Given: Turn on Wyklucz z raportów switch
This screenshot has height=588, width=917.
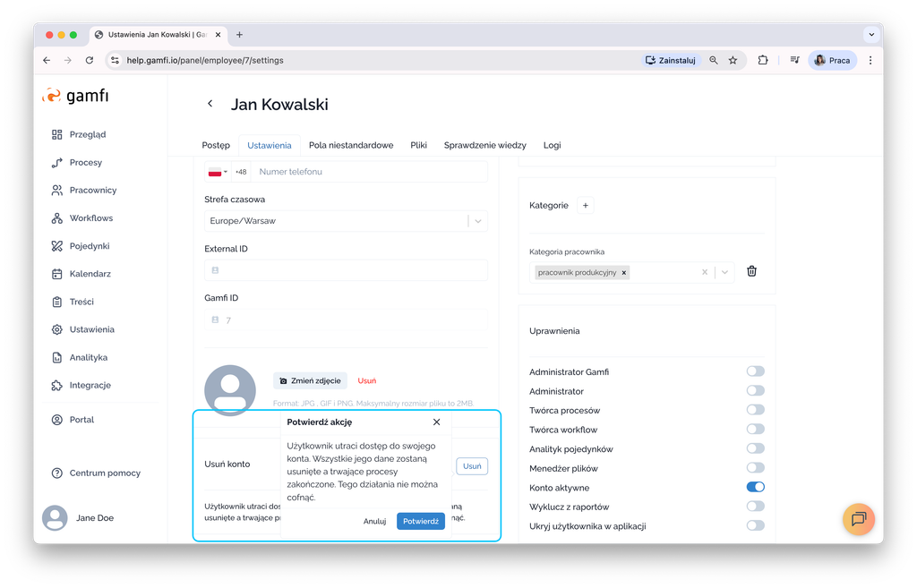Looking at the screenshot, I should coord(755,507).
